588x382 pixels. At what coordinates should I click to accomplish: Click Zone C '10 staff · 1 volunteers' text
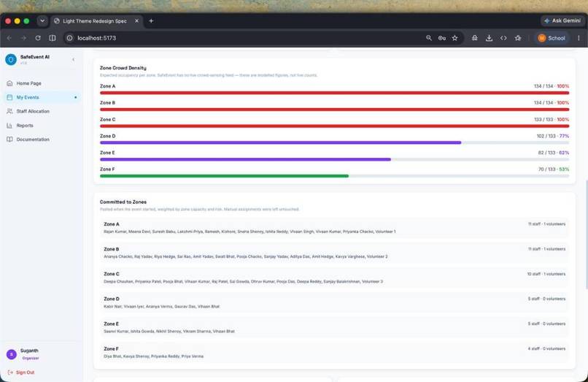click(546, 274)
